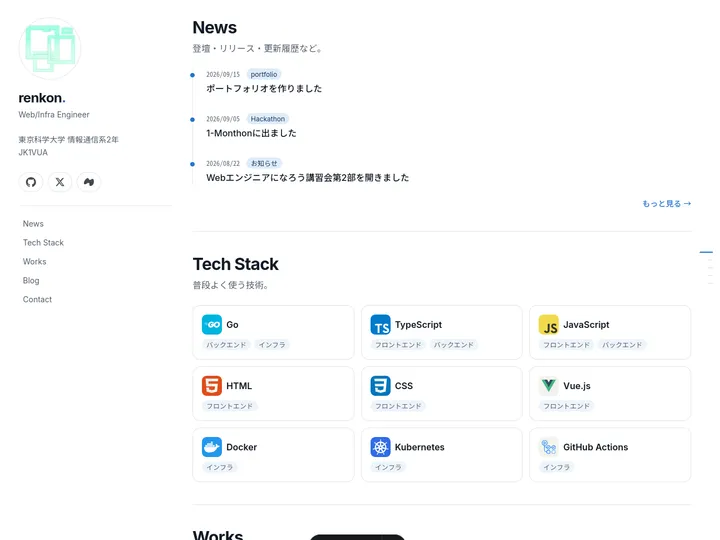
Task: Click the JavaScript JS logo icon
Action: tap(548, 325)
